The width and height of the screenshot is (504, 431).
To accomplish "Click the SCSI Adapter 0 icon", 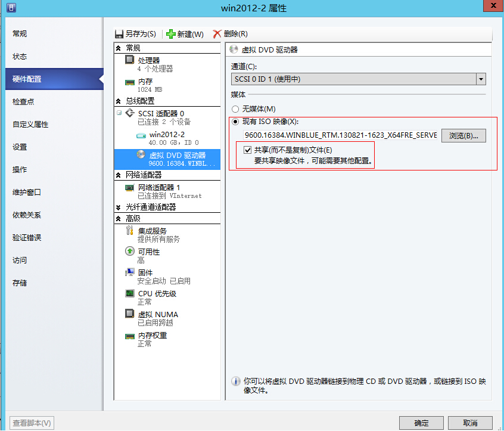I will (130, 113).
